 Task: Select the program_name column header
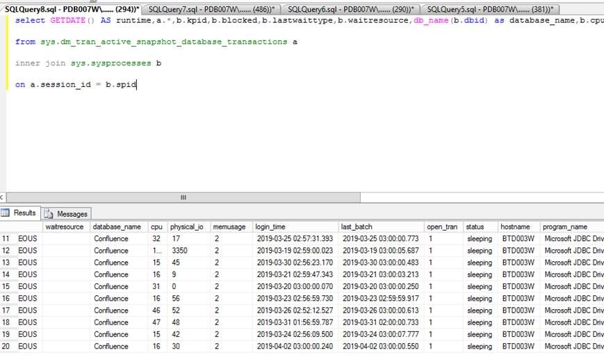572,227
